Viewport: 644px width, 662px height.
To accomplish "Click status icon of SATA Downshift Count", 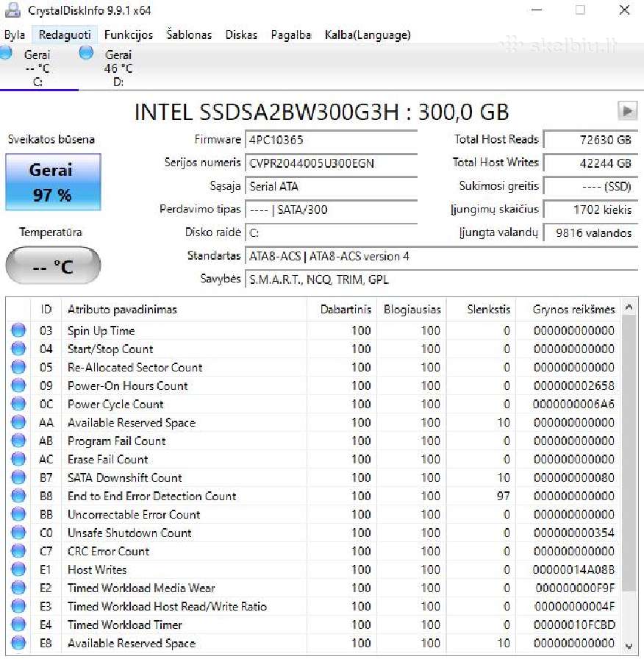I will point(18,477).
